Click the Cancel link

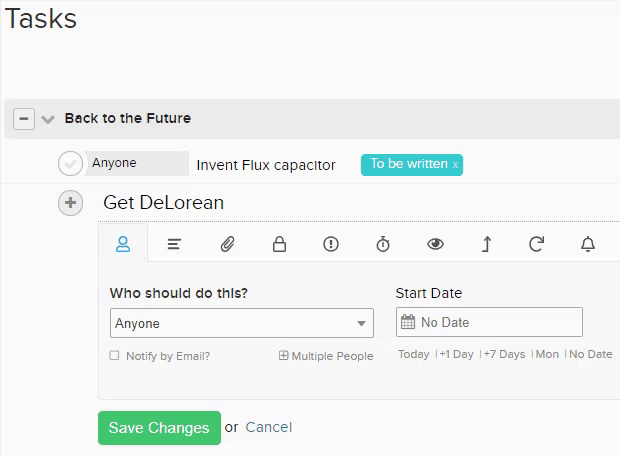click(268, 427)
